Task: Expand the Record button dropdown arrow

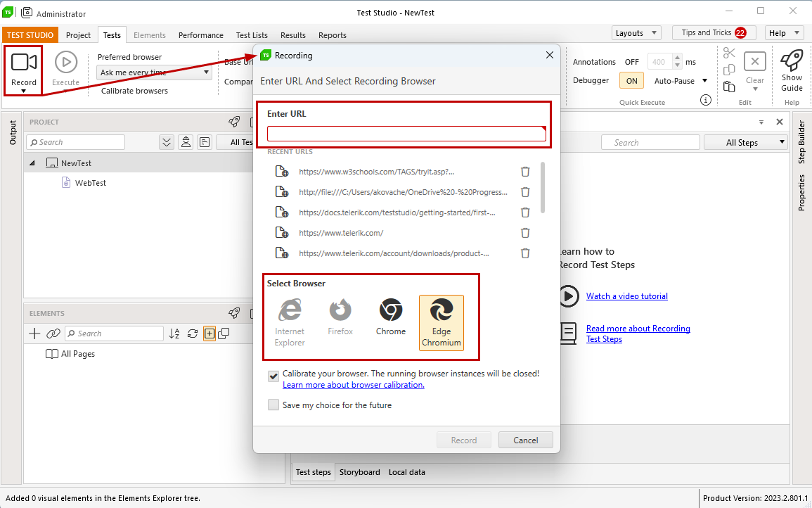Action: (x=24, y=91)
